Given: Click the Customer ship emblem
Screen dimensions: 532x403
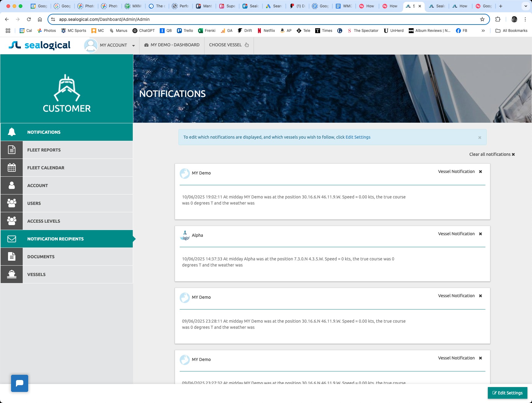Looking at the screenshot, I should (67, 88).
